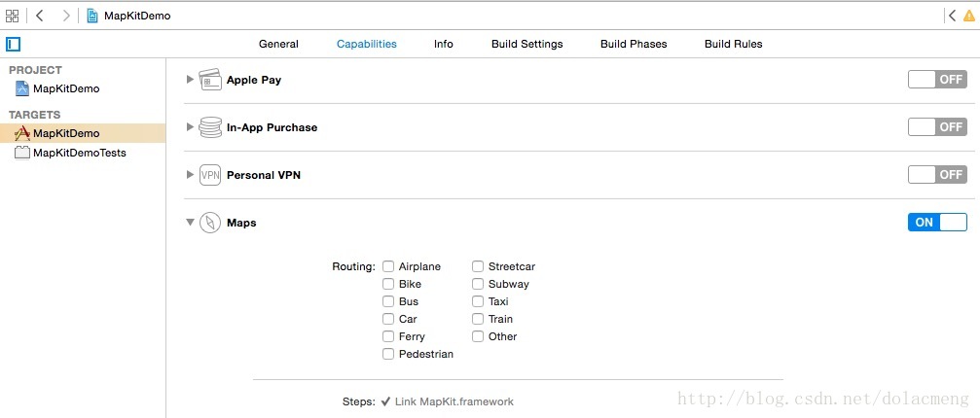980x418 pixels.
Task: Click the In-App Purchase coins icon
Action: point(210,127)
